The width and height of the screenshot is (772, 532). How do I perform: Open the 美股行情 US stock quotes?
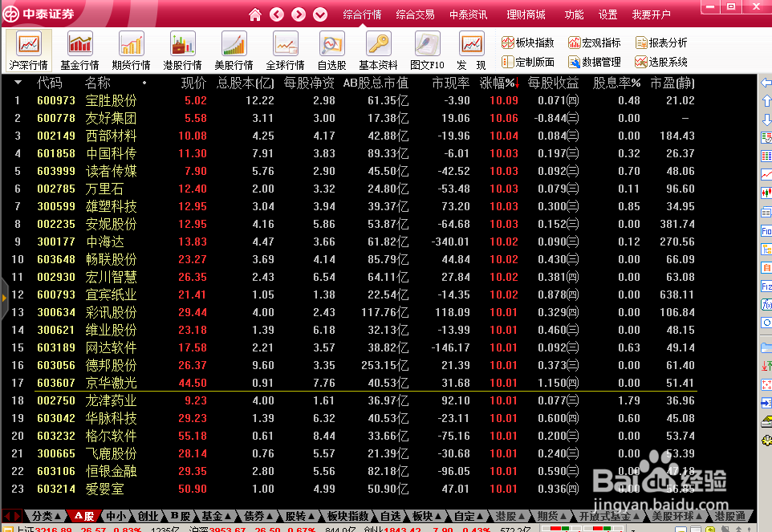[x=234, y=51]
